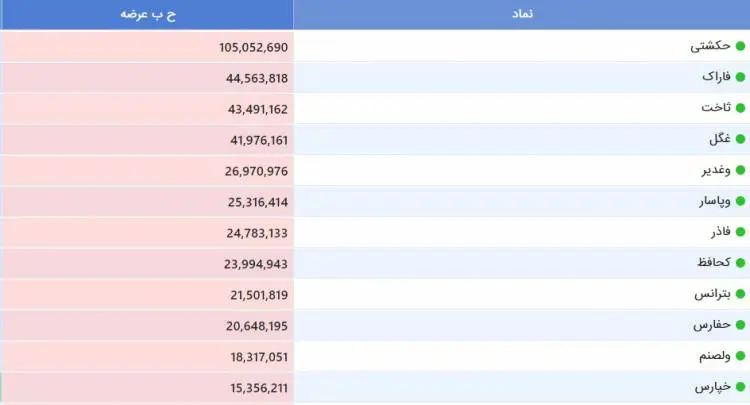Click the green status dot for فاراک

[x=740, y=77]
